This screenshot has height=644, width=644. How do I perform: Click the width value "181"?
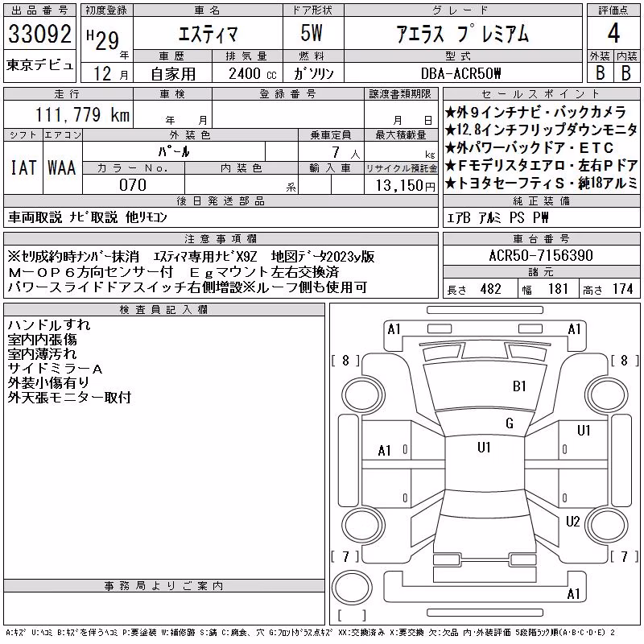[x=558, y=289]
